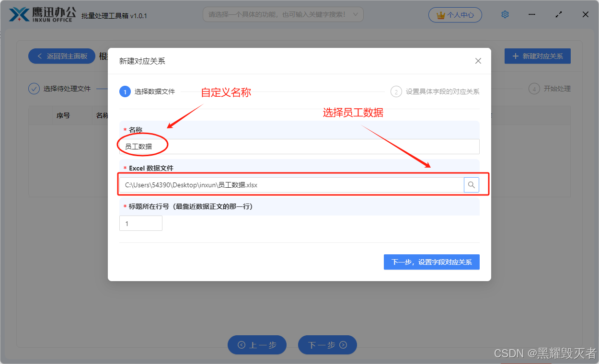
Task: Click 返回到主面板 button
Action: click(x=62, y=56)
